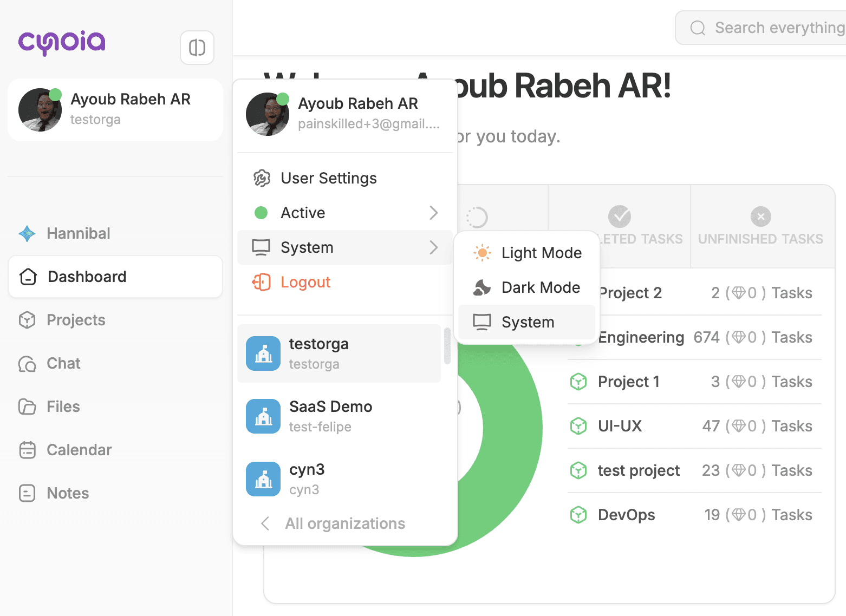Open Files from the sidebar
Screen dimensions: 846x616
[x=115, y=407]
